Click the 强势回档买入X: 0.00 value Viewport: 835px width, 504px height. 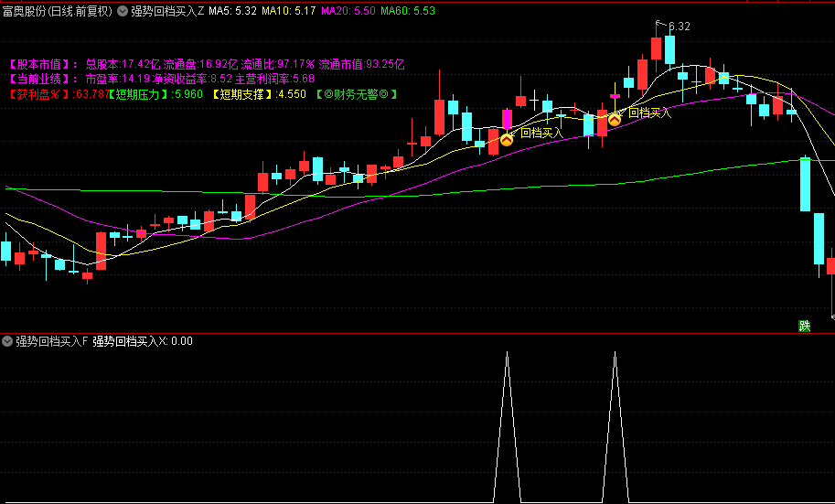[143, 341]
